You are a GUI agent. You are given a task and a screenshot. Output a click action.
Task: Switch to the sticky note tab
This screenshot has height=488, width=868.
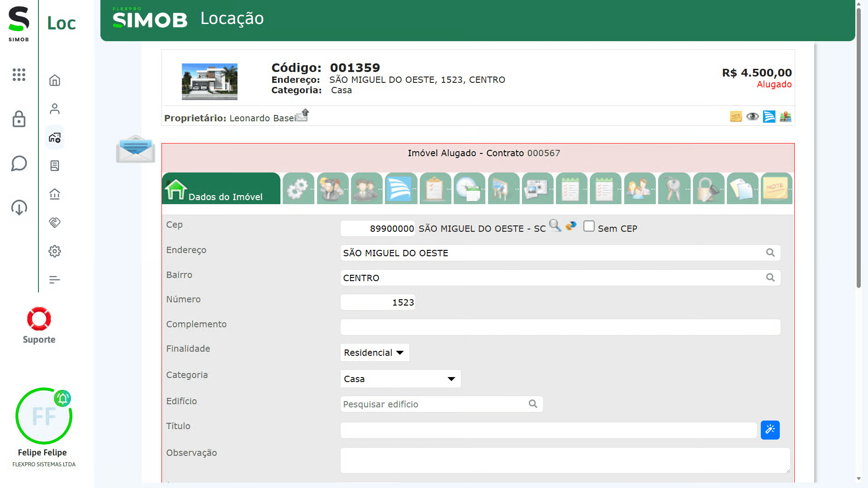pyautogui.click(x=776, y=189)
